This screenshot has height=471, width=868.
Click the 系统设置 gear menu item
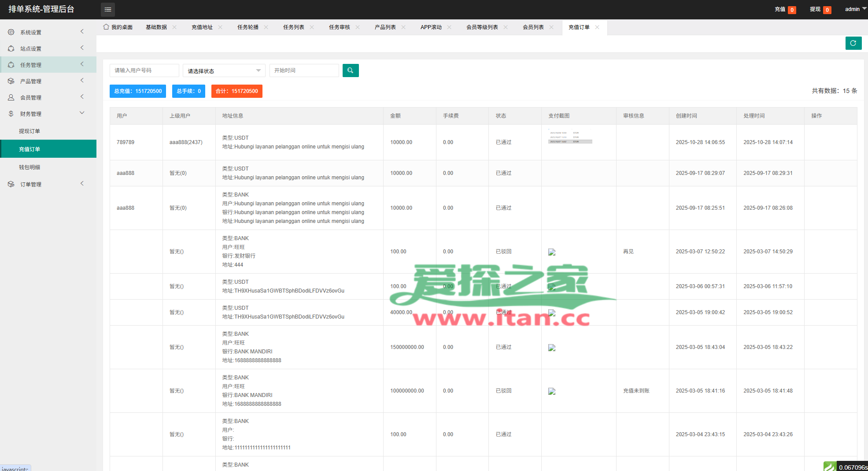click(31, 32)
